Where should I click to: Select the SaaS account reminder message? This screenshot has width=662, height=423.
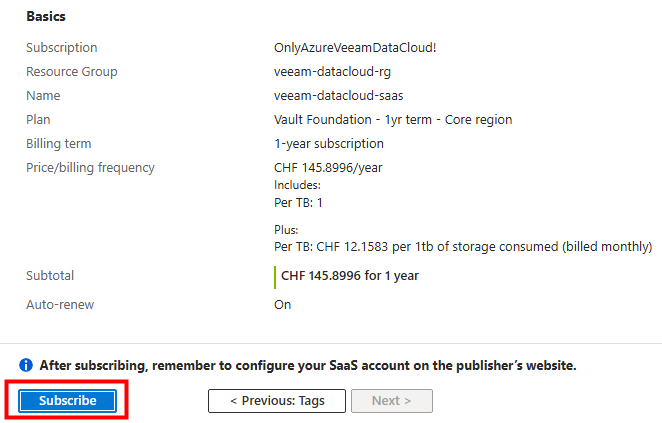tap(308, 365)
